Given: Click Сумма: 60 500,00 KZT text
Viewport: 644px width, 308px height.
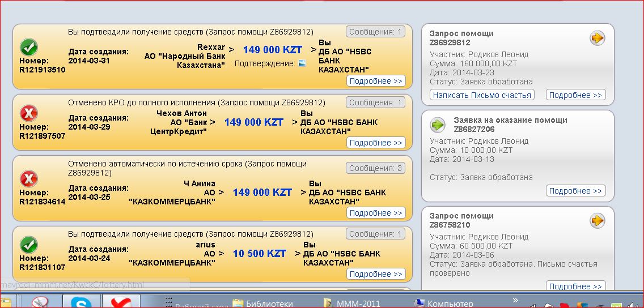Looking at the screenshot, I should (x=472, y=246).
